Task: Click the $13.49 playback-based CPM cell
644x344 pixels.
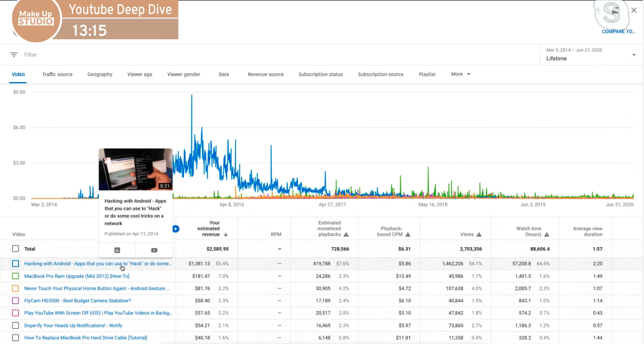Action: [x=404, y=276]
